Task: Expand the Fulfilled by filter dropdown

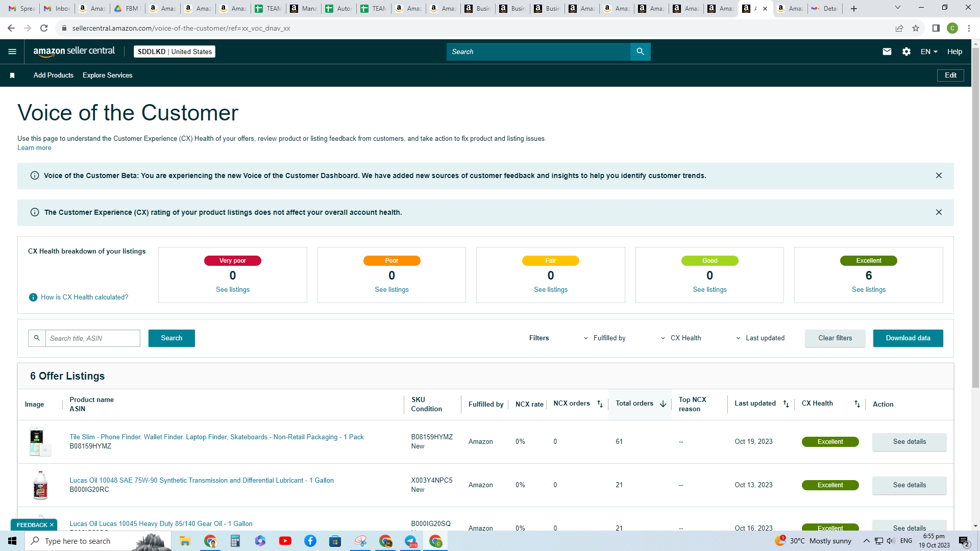Action: (x=604, y=338)
